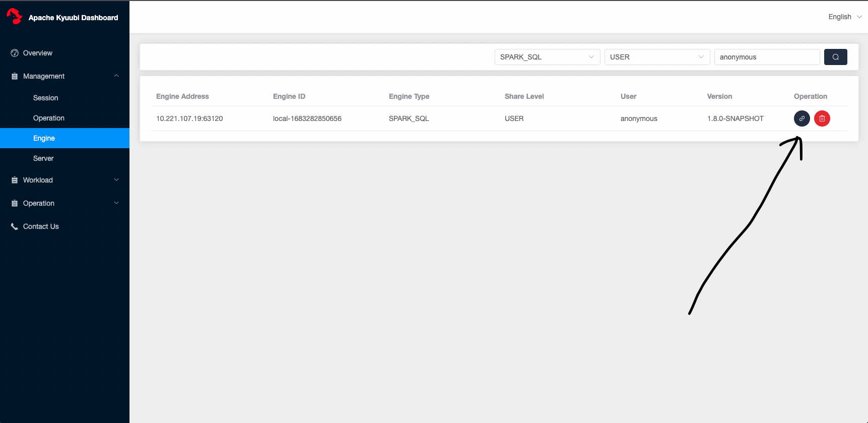The height and width of the screenshot is (423, 868).
Task: Expand the Workload menu chevron
Action: (x=116, y=180)
